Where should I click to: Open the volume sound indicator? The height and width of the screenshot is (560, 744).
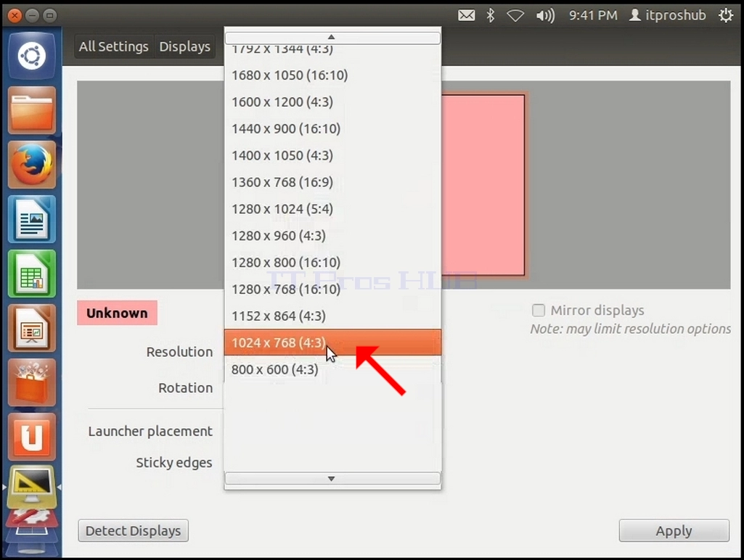(545, 16)
